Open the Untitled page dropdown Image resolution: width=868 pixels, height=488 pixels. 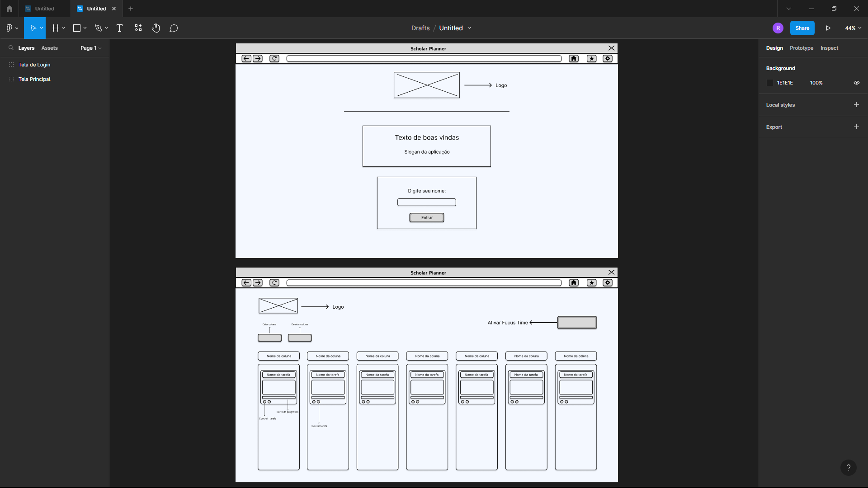point(470,28)
